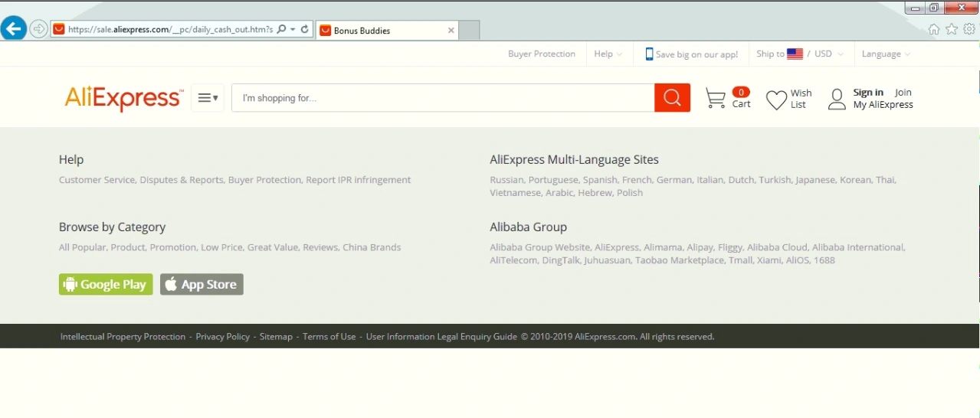Click the Promotion category link
This screenshot has width=980, height=418.
tap(173, 247)
